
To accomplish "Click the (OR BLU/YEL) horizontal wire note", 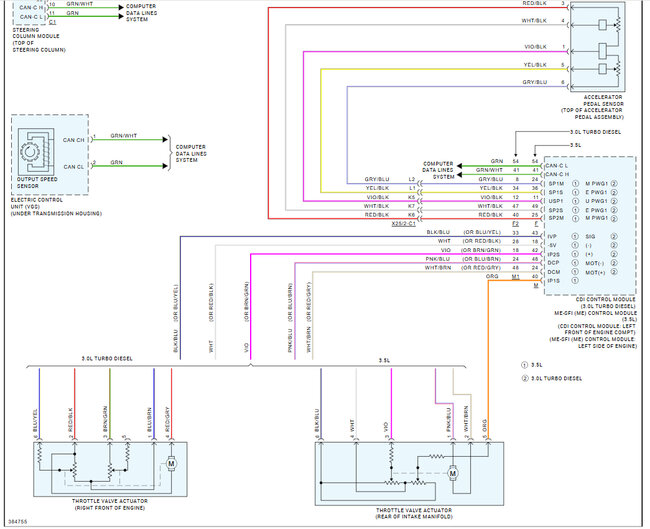I will [482, 232].
